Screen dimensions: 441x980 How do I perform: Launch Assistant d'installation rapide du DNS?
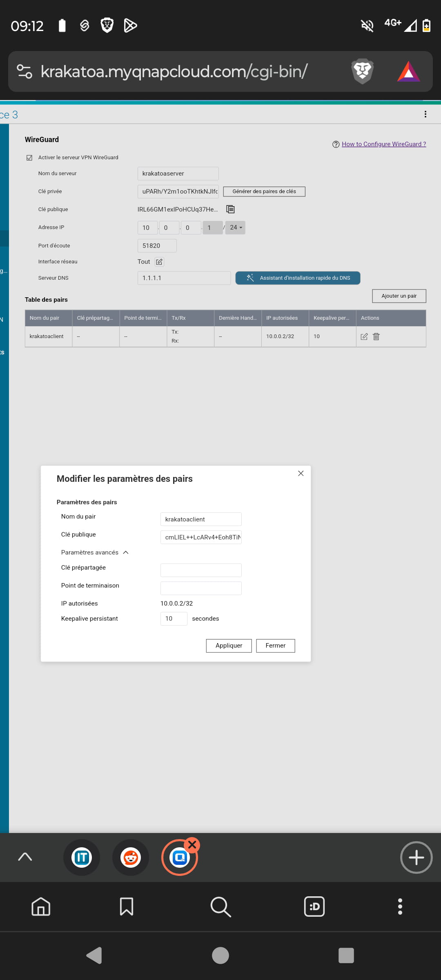pos(298,278)
